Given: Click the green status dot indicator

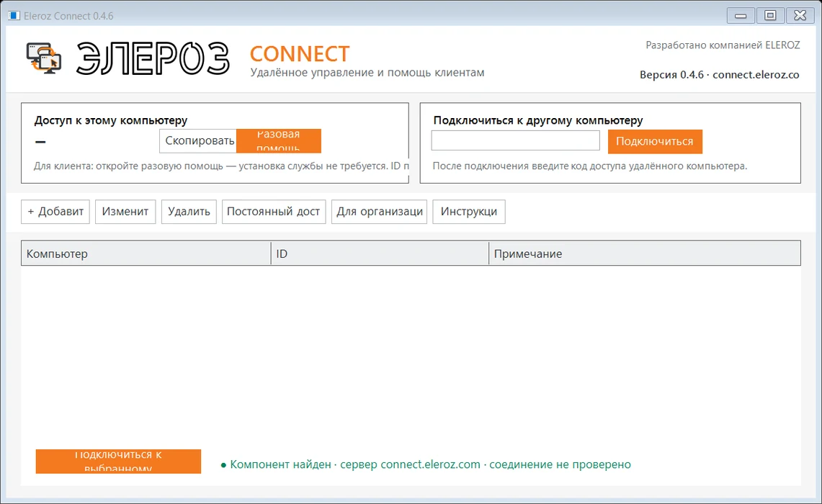Looking at the screenshot, I should 224,465.
